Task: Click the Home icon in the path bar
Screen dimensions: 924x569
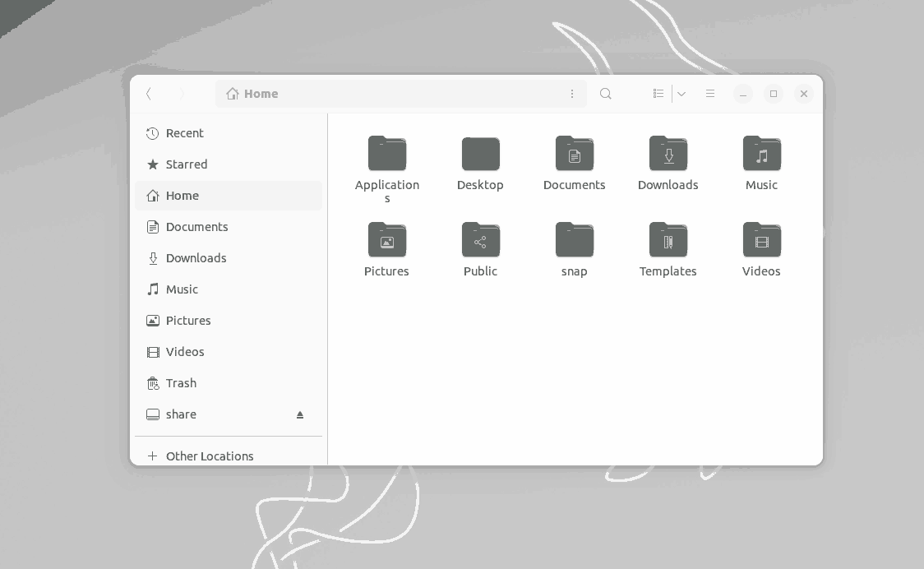Action: click(x=233, y=94)
